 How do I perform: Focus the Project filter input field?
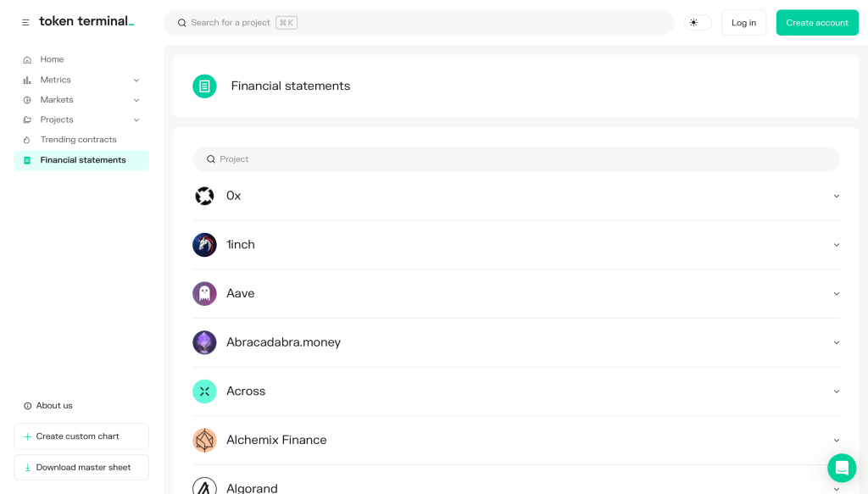(x=515, y=159)
